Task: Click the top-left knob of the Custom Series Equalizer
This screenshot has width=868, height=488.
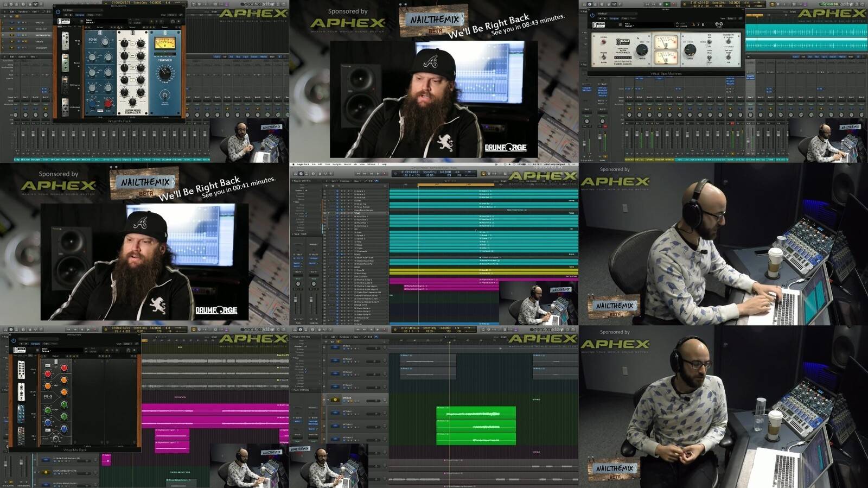Action: coord(124,43)
